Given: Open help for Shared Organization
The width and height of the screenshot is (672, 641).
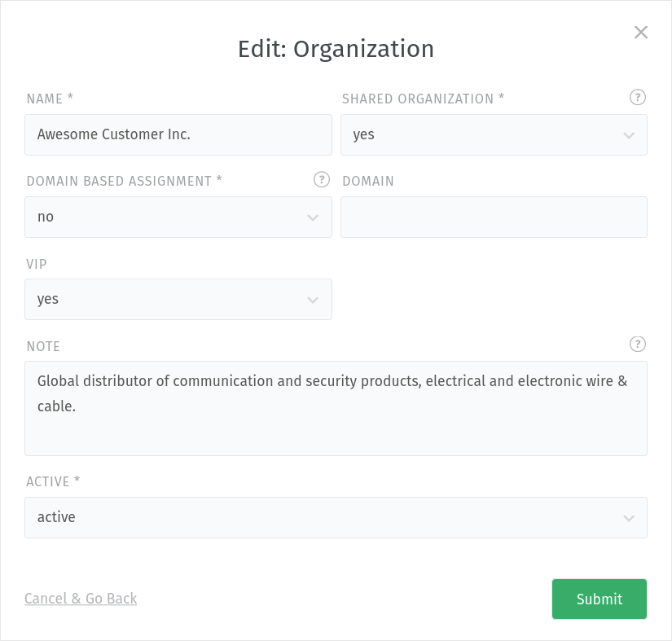Looking at the screenshot, I should coord(638,98).
